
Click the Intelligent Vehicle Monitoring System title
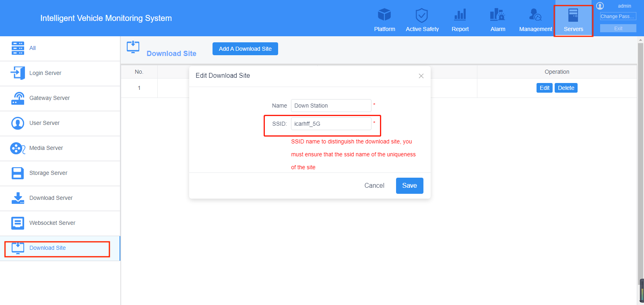coord(106,18)
